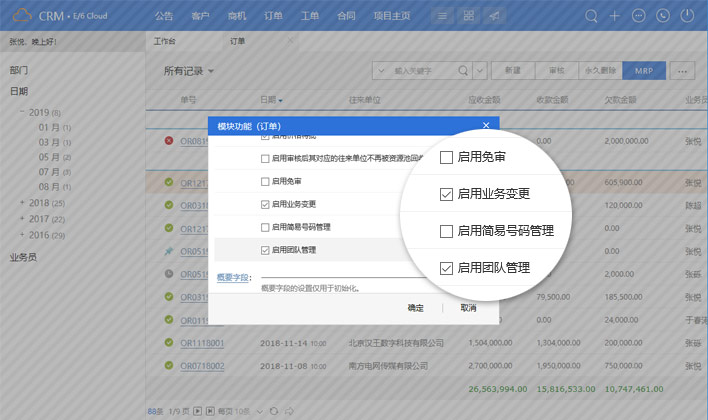Screen dimensions: 708x420
Task: Expand the 2018 date tree node
Action: tap(22, 203)
